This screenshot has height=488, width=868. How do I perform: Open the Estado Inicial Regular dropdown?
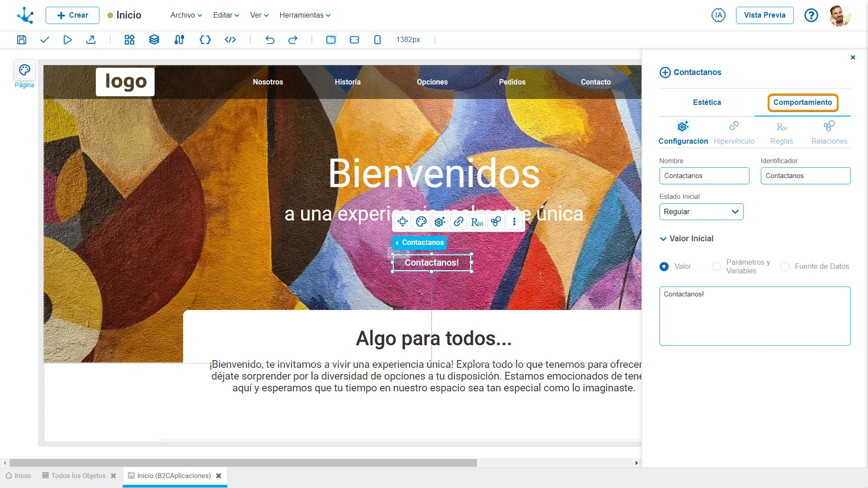(701, 212)
